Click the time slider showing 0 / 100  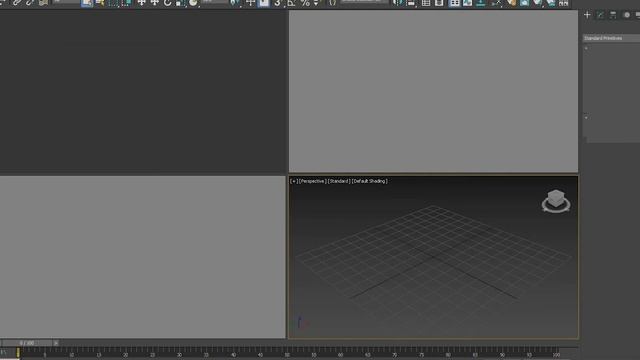click(27, 343)
